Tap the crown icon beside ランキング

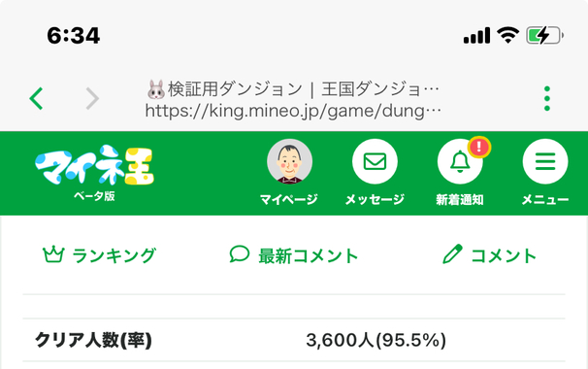(53, 254)
